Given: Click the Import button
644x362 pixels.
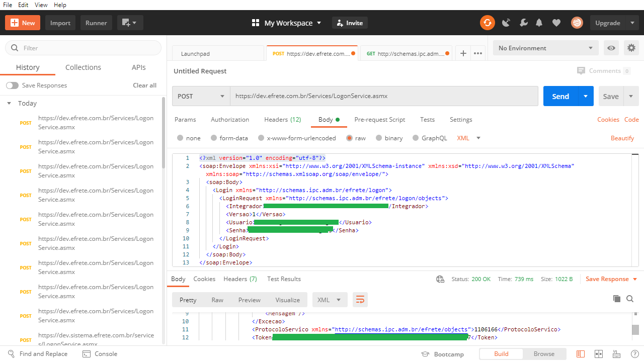Looking at the screenshot, I should click(x=60, y=23).
